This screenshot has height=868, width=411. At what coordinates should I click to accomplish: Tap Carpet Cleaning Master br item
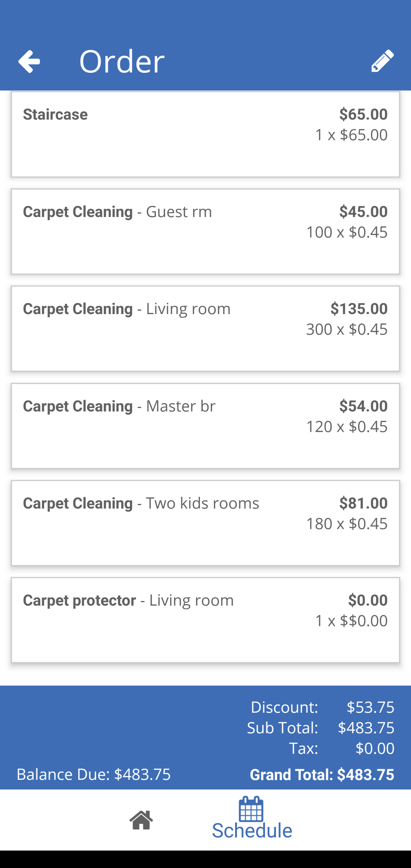tap(205, 426)
